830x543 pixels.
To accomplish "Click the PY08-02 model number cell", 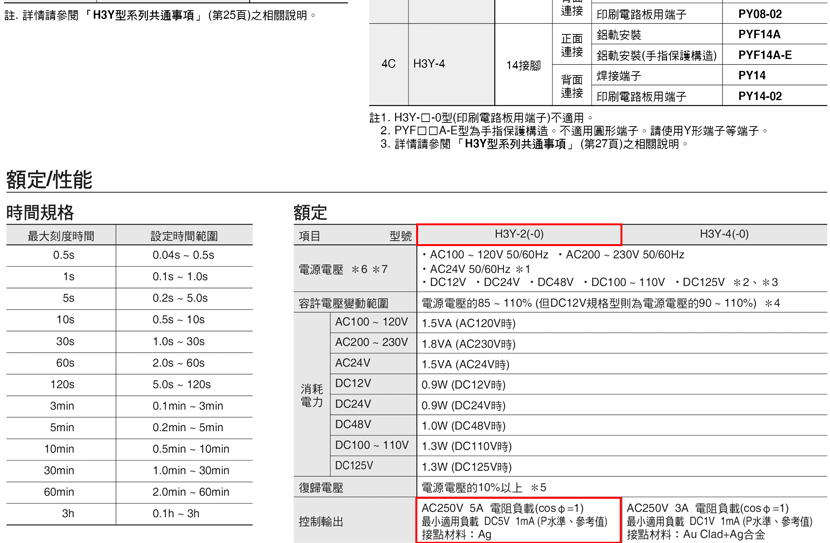I will [759, 14].
